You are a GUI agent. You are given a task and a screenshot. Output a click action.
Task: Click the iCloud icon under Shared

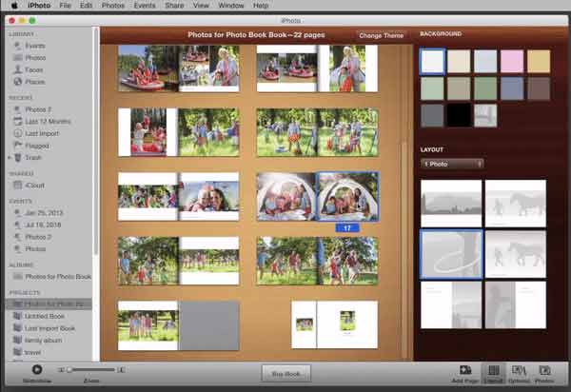point(17,186)
